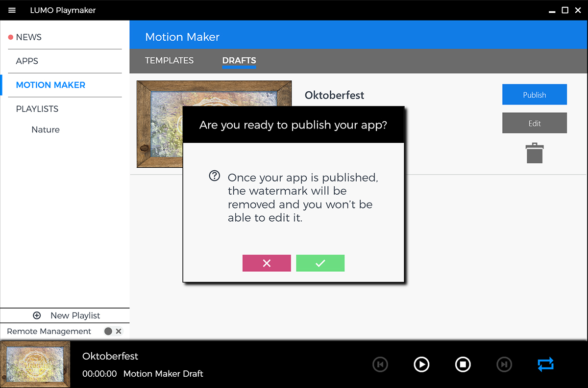Confirm publishing with green checkmark

pos(320,263)
